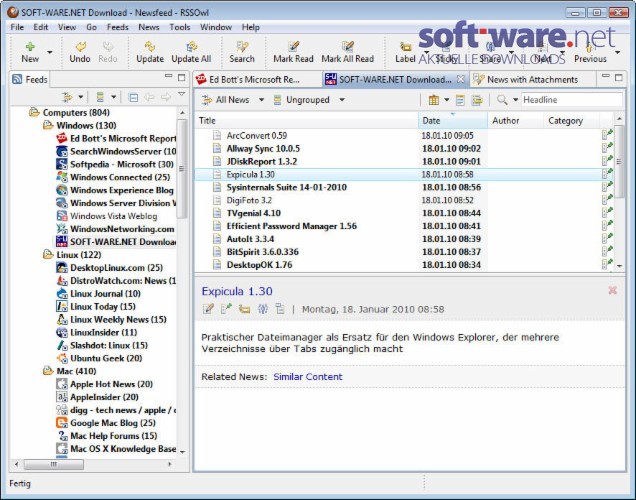Click the news list vertical scrollbar thumb
The height and width of the screenshot is (500, 636).
(619, 161)
